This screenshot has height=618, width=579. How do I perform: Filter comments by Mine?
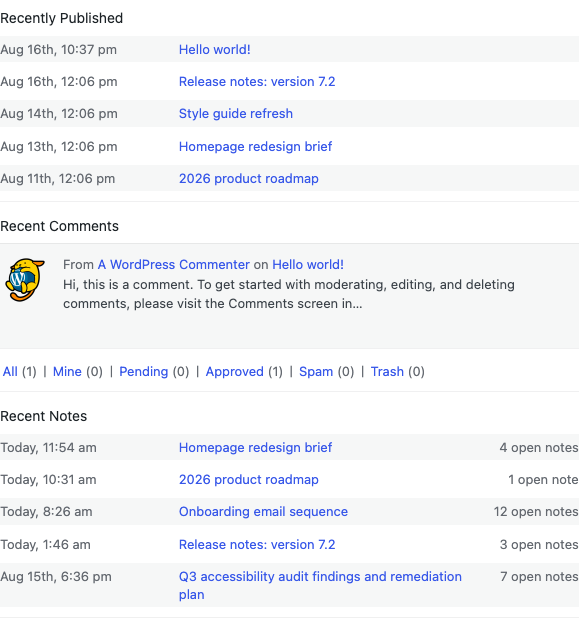point(67,372)
